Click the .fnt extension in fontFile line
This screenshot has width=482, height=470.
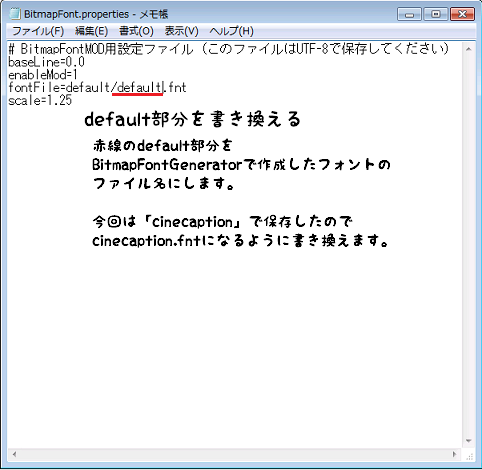pyautogui.click(x=176, y=88)
